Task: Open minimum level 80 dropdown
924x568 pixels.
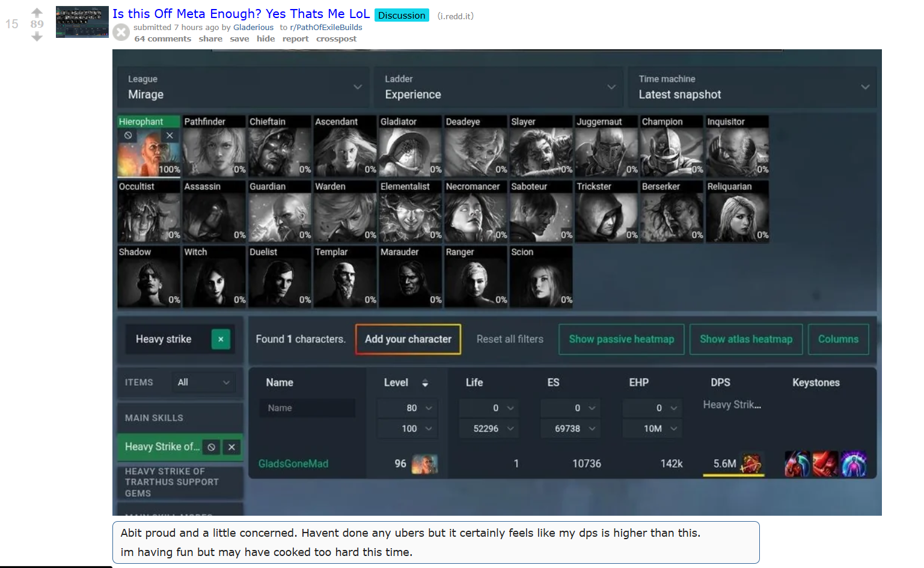Action: [408, 408]
